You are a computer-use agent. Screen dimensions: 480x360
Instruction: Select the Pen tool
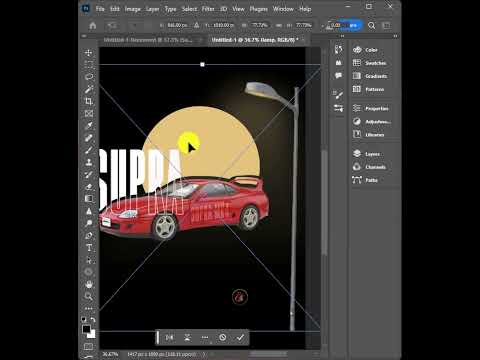click(x=88, y=236)
